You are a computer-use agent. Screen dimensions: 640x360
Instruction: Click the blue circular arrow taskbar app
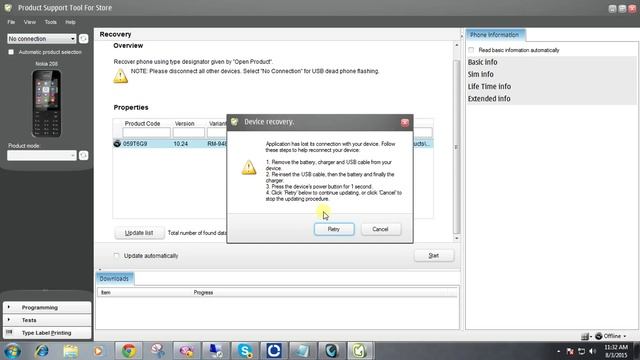pos(274,351)
